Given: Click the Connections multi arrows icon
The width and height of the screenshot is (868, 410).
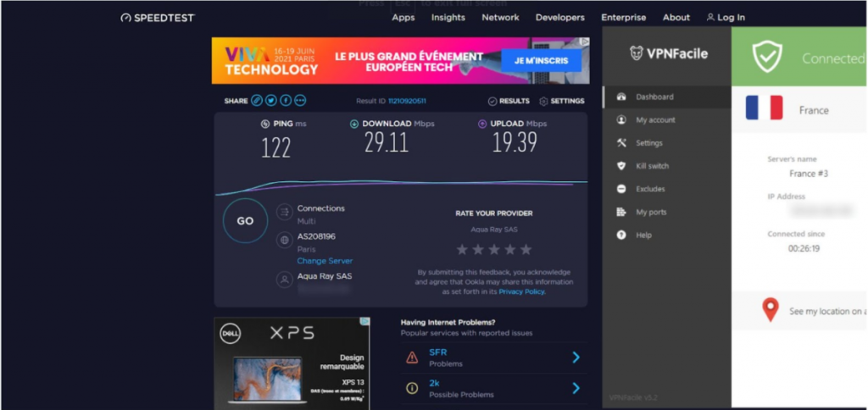Looking at the screenshot, I should coord(285,212).
